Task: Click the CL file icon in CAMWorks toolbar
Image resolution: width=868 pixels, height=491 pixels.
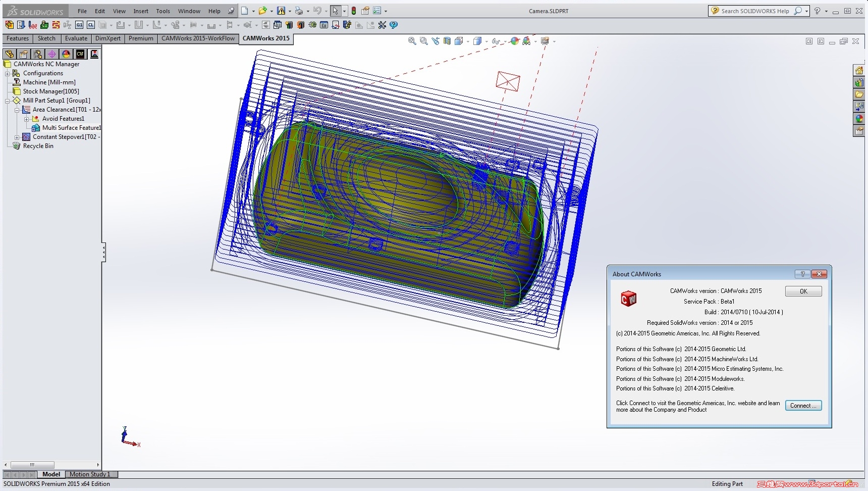Action: click(91, 25)
